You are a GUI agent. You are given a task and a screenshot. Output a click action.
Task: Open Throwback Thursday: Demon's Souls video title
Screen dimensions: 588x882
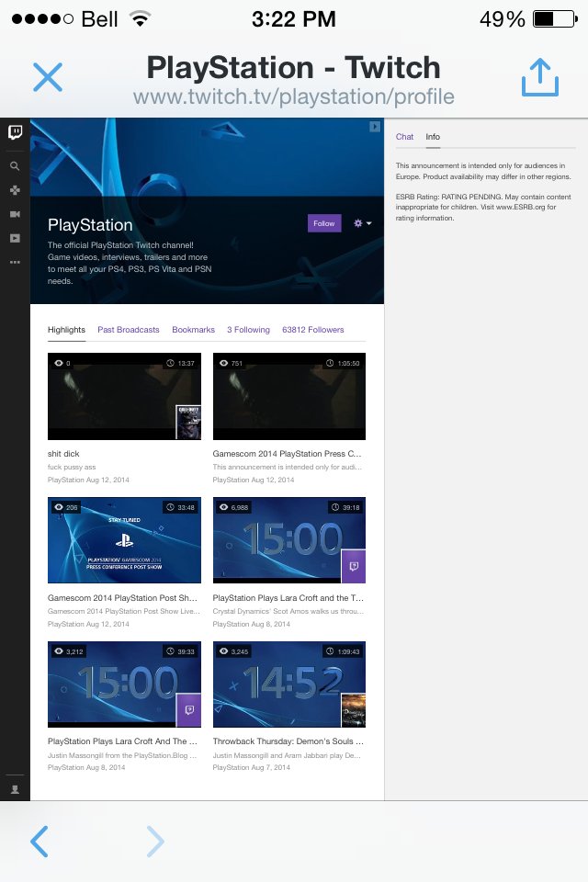tap(288, 741)
